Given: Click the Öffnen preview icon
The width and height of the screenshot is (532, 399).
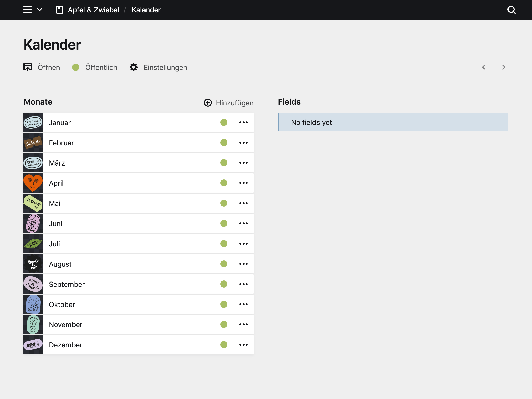Looking at the screenshot, I should [28, 67].
